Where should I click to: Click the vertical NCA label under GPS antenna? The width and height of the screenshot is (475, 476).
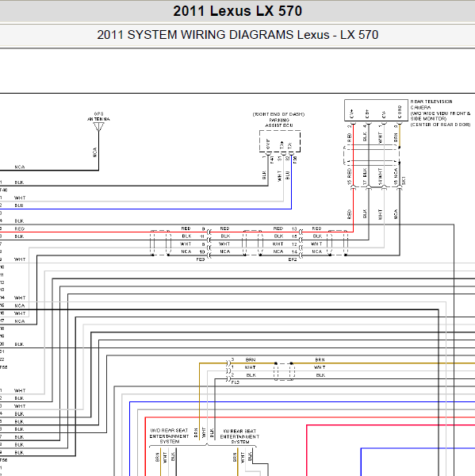click(x=94, y=152)
